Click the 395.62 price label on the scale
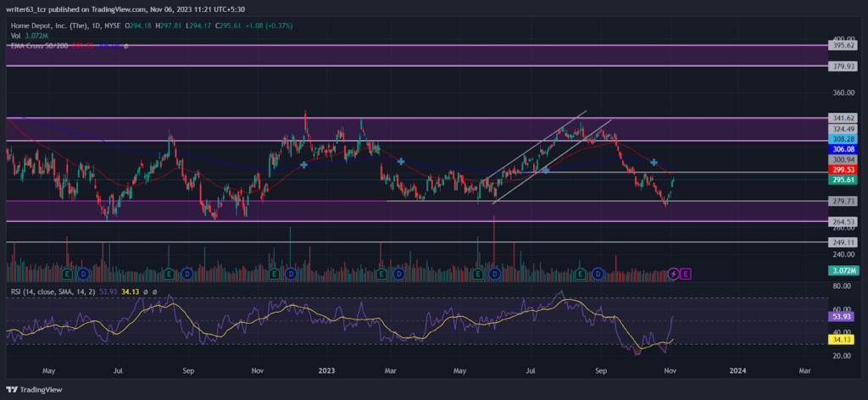868x400 pixels. click(x=842, y=46)
